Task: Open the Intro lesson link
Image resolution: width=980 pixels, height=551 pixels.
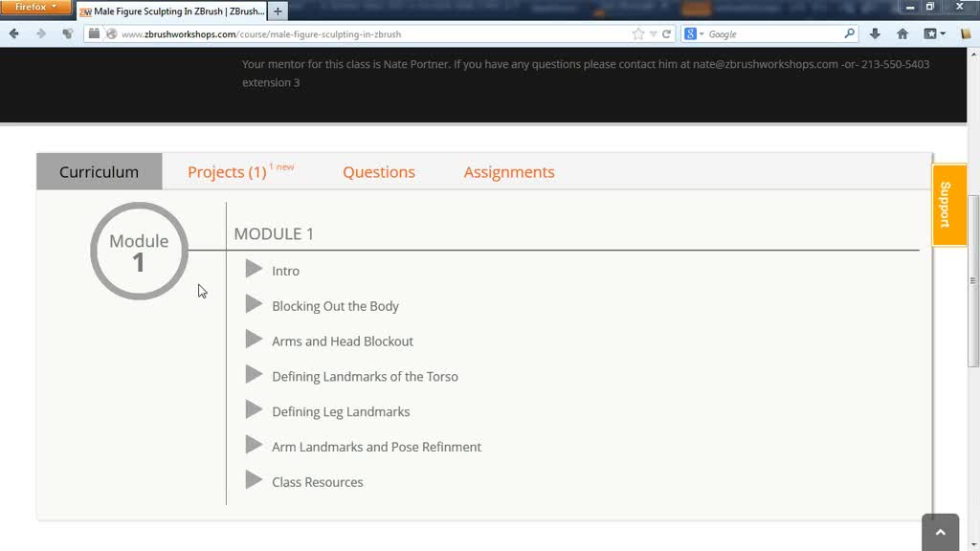Action: click(x=285, y=271)
